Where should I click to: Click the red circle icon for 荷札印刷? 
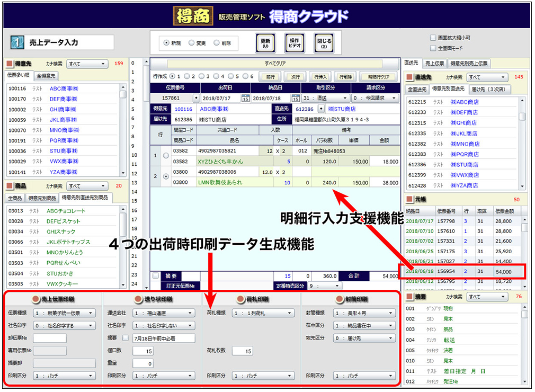[x=241, y=299]
